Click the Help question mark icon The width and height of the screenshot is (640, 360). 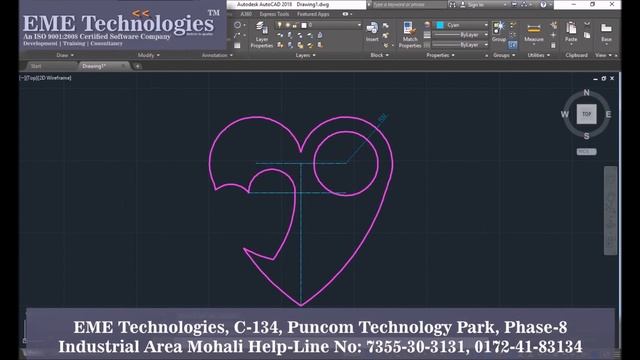[x=543, y=4]
